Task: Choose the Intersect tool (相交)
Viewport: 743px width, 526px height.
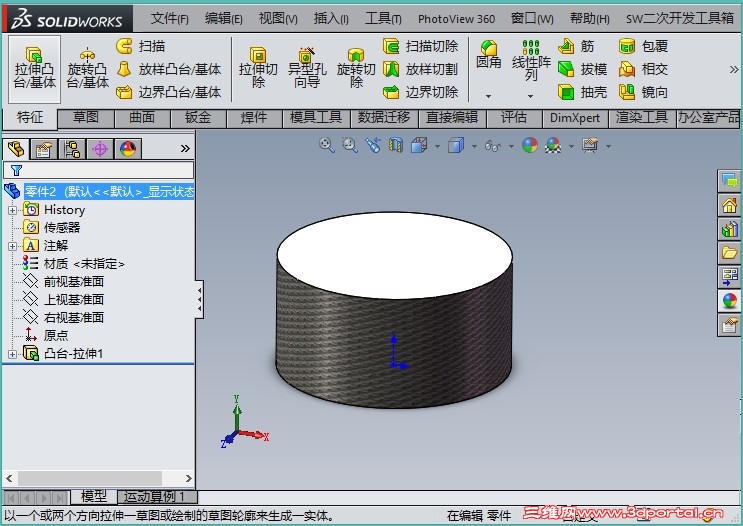Action: [643, 69]
